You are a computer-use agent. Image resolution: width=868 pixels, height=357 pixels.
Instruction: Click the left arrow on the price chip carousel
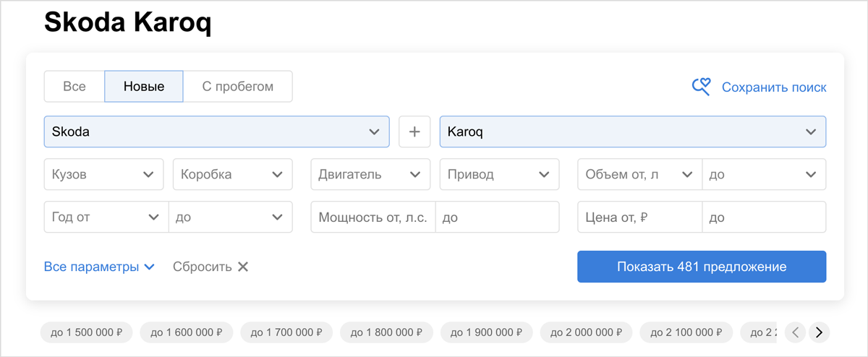[796, 332]
